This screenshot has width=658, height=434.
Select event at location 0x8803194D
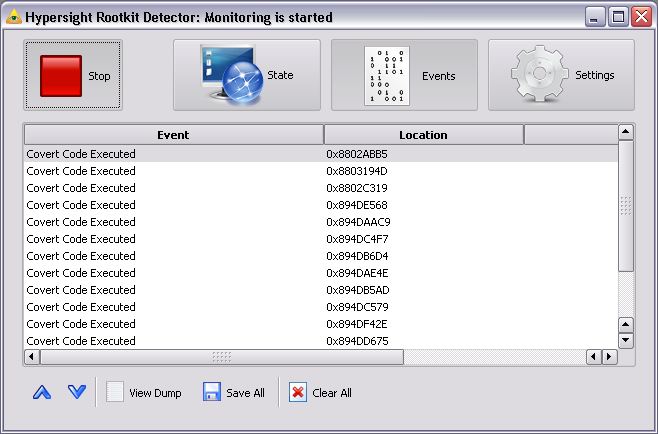(x=321, y=171)
